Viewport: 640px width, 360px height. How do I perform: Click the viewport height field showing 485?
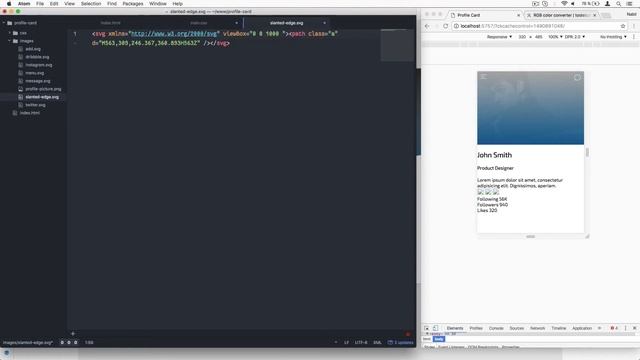point(539,37)
